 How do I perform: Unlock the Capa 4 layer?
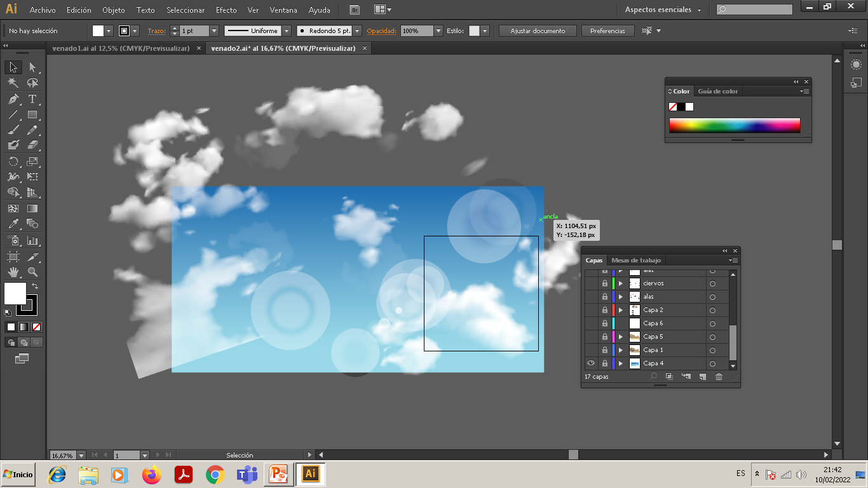(x=605, y=363)
